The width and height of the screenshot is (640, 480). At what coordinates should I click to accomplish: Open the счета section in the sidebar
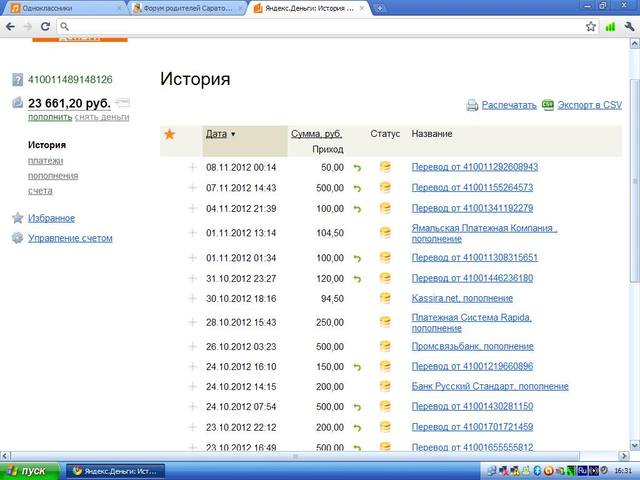pos(40,191)
